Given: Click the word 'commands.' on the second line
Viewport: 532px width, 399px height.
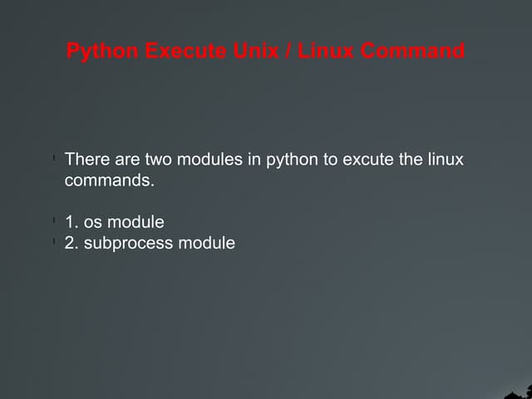Looking at the screenshot, I should (109, 180).
